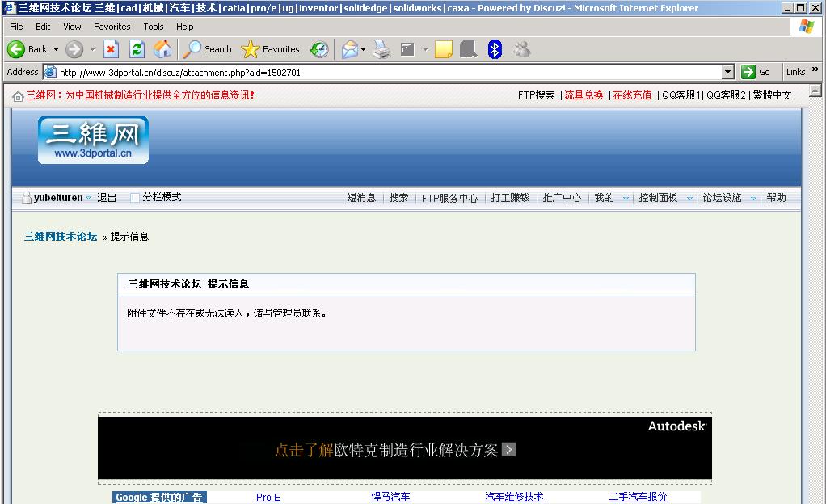
Task: Open the 汽车维修技术 ad link
Action: coord(514,498)
